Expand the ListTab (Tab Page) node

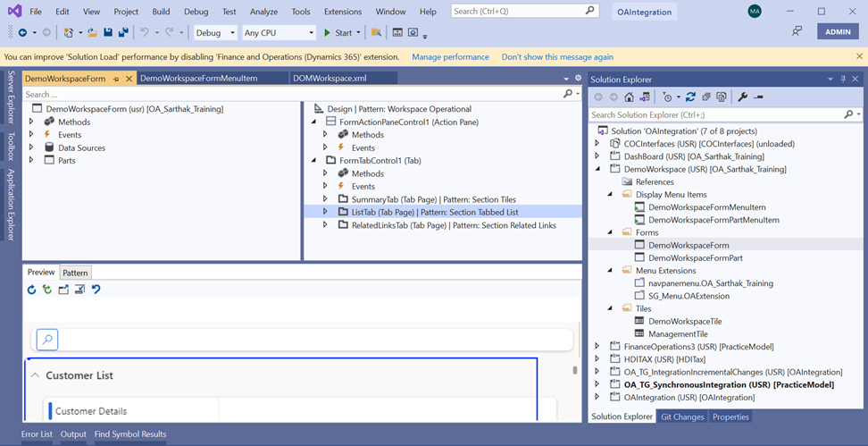click(x=325, y=212)
